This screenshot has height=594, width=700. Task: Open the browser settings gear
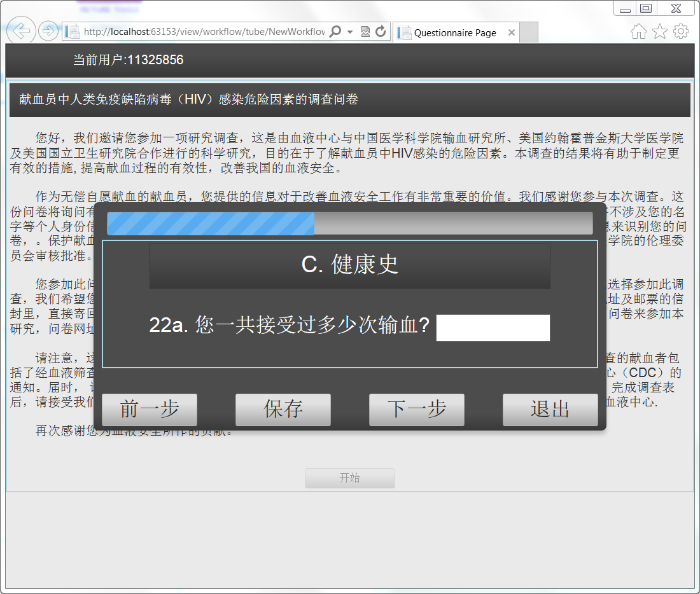click(681, 31)
